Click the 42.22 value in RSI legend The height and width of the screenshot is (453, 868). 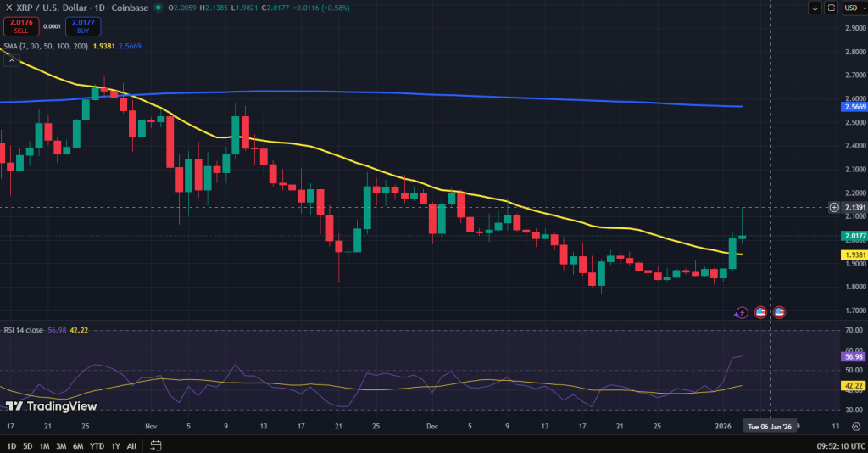(x=79, y=330)
